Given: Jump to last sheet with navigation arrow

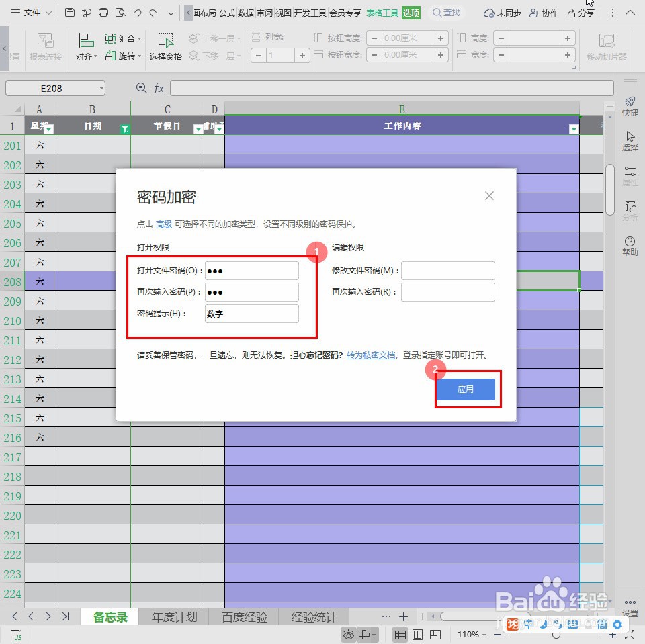Looking at the screenshot, I should point(65,616).
